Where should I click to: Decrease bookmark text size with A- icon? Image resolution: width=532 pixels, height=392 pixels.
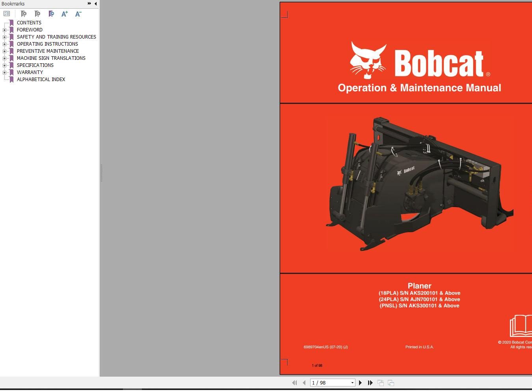pos(78,13)
